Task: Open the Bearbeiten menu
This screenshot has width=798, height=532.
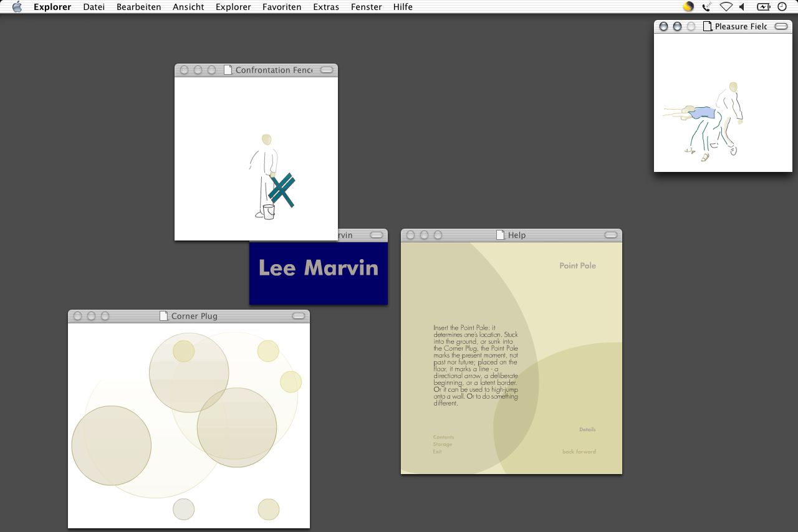Action: pos(139,7)
